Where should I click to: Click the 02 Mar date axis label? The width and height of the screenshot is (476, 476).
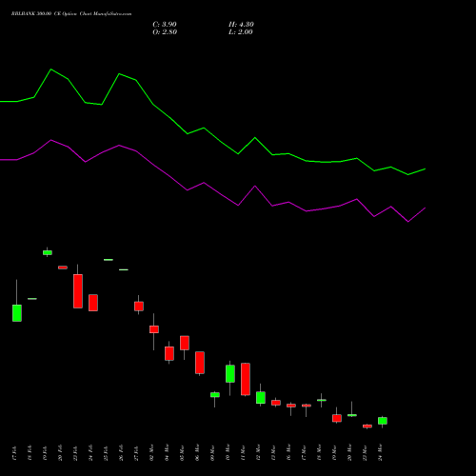152,452
